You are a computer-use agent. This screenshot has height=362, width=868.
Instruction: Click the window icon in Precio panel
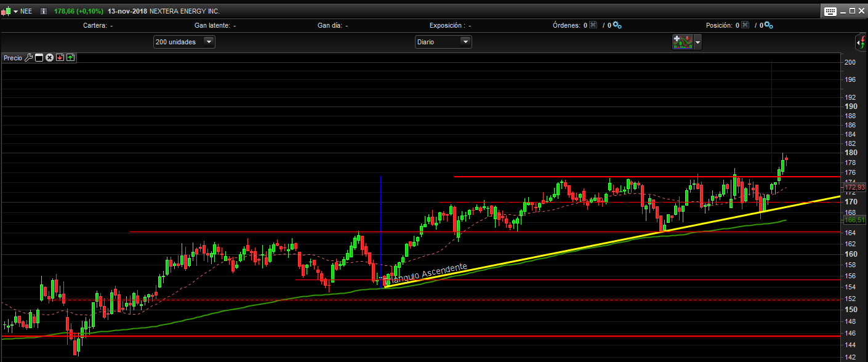pyautogui.click(x=39, y=58)
